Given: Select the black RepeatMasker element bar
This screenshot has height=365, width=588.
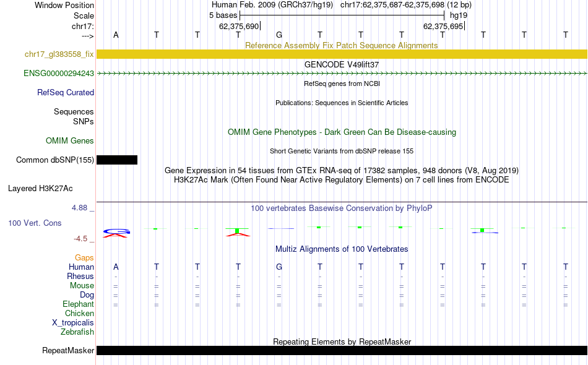Looking at the screenshot, I should (x=342, y=350).
